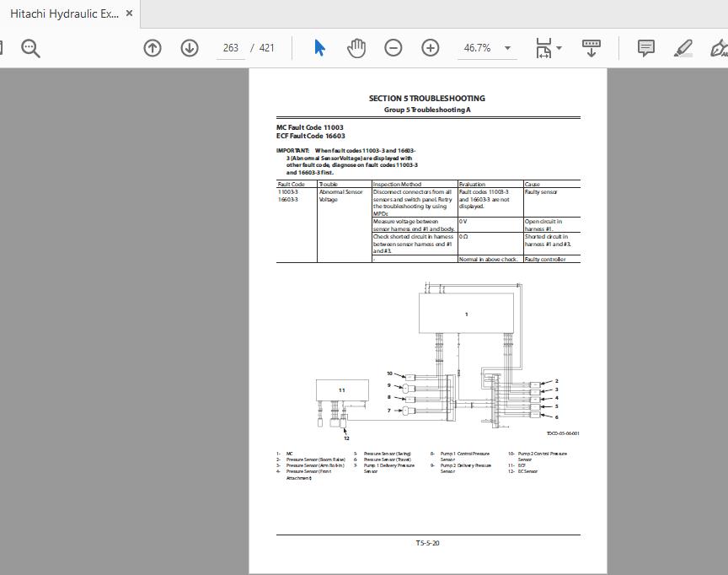Click the ECF Fault Code 16603 text
728x575 pixels.
[311, 136]
